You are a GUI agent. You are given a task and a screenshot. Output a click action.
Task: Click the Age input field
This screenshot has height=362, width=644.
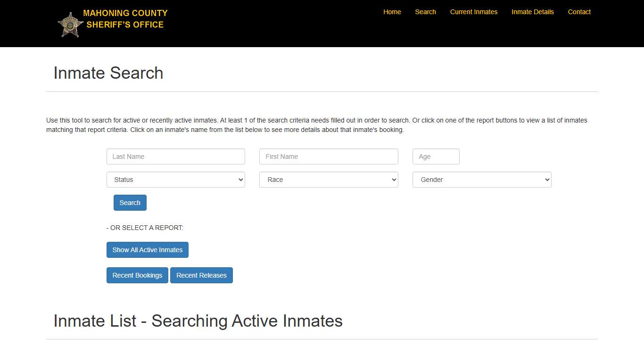[436, 156]
